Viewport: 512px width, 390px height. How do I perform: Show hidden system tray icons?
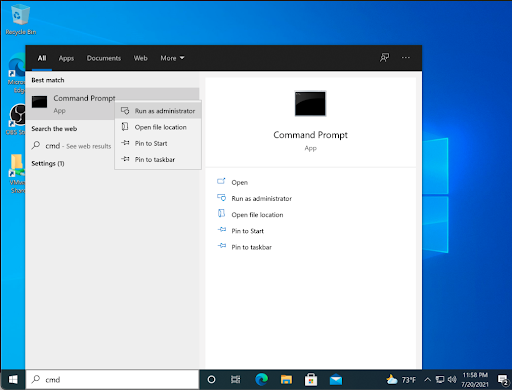[x=428, y=379]
